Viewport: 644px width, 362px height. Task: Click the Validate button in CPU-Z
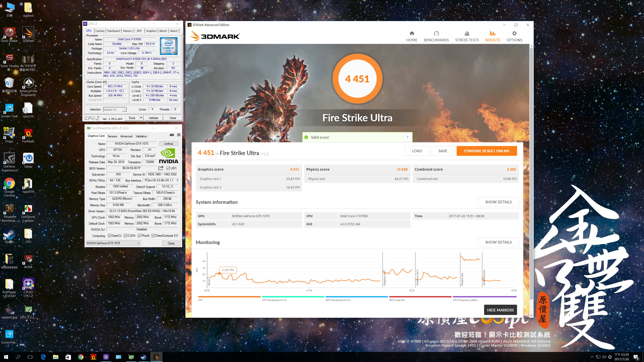pyautogui.click(x=153, y=118)
